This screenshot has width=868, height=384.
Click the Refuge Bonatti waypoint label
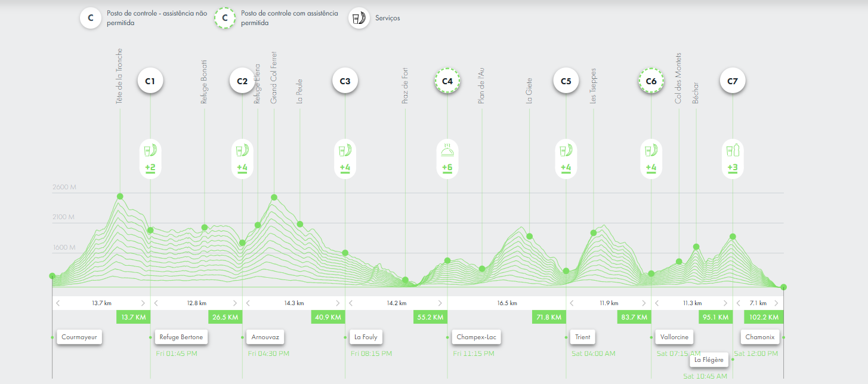coord(204,81)
